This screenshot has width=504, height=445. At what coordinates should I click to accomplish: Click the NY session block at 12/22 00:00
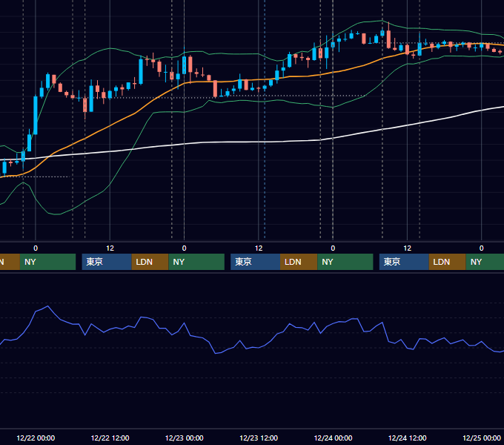click(x=47, y=262)
